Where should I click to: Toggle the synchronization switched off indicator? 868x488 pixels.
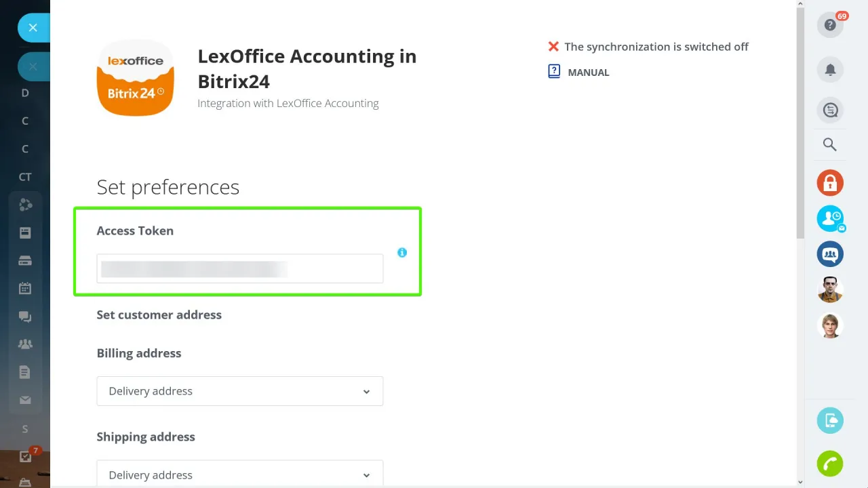(553, 47)
